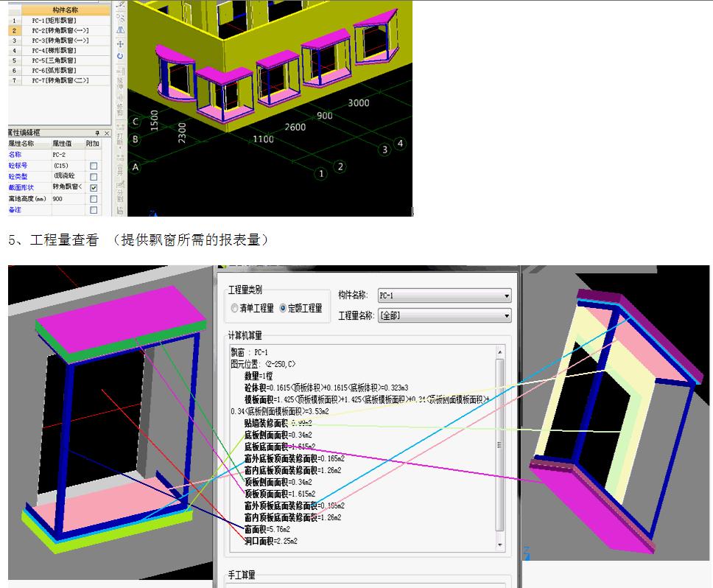The width and height of the screenshot is (713, 588).
Task: Open 工程量名称 dropdown showing [全部]
Action: tap(445, 315)
